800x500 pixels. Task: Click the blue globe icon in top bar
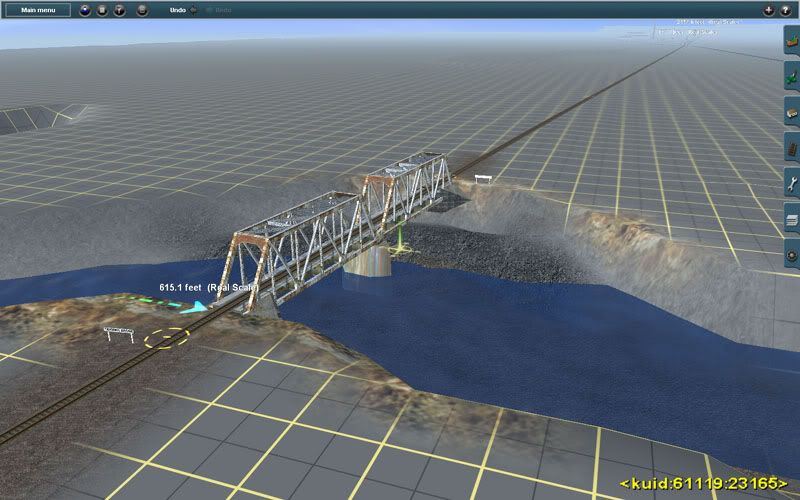[x=83, y=10]
